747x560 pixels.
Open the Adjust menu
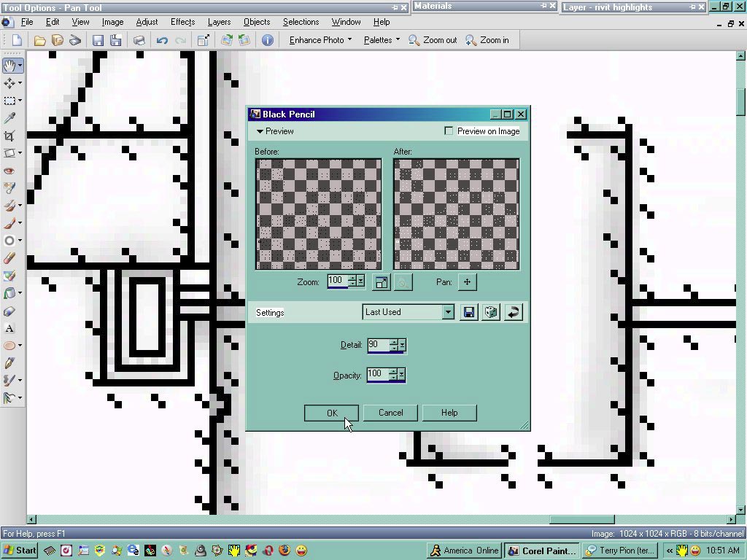147,22
